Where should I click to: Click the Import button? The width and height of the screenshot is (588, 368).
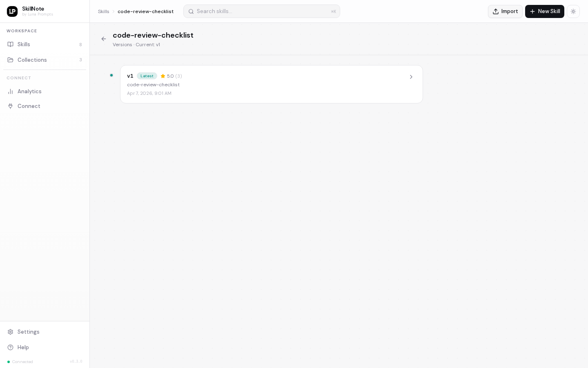tap(505, 11)
